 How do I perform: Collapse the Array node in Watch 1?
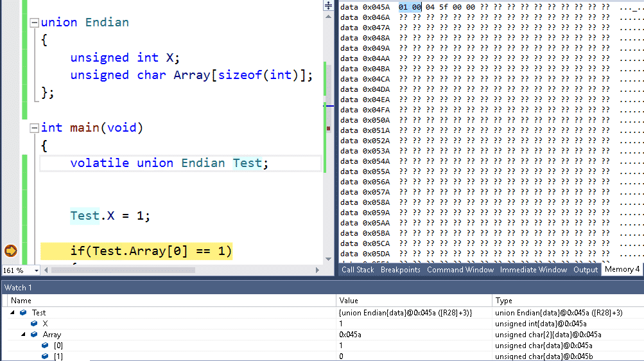[x=24, y=335]
